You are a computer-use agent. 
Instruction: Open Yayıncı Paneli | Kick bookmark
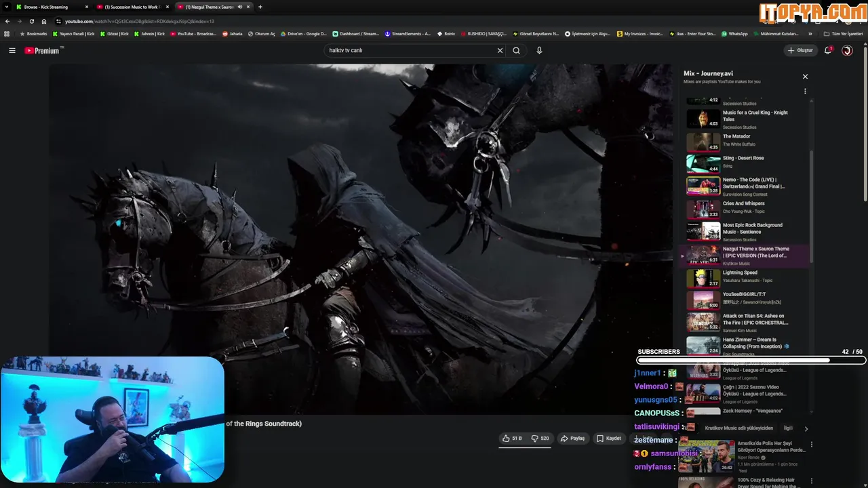[74, 34]
